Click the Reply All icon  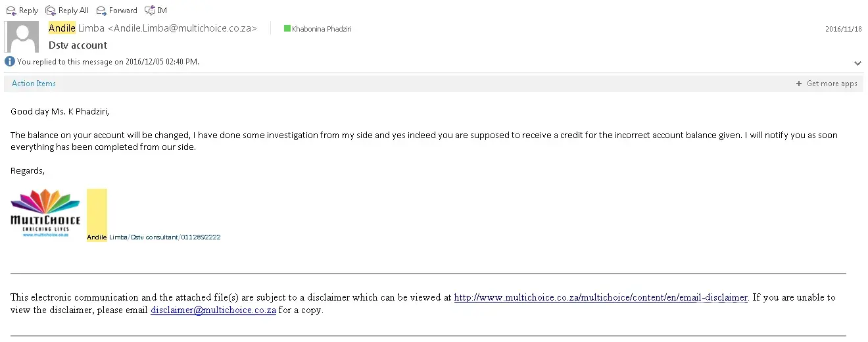pyautogui.click(x=51, y=11)
